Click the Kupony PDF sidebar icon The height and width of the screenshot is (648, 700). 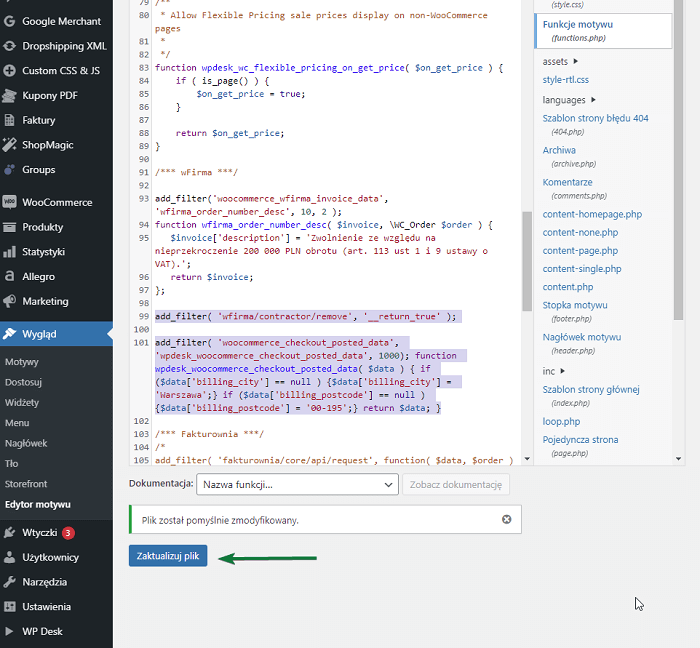[9, 96]
